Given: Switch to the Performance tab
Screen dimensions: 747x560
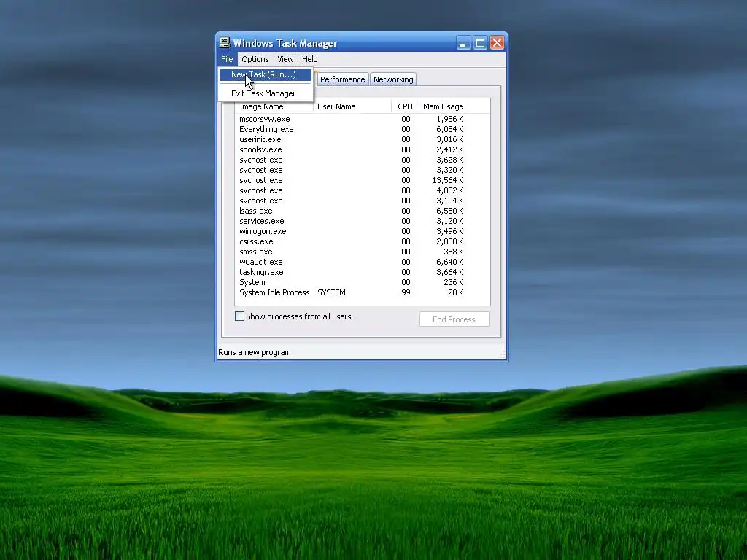Looking at the screenshot, I should click(x=343, y=79).
